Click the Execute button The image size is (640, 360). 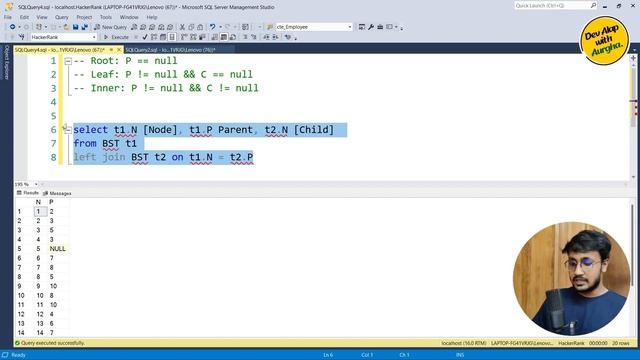[x=116, y=37]
